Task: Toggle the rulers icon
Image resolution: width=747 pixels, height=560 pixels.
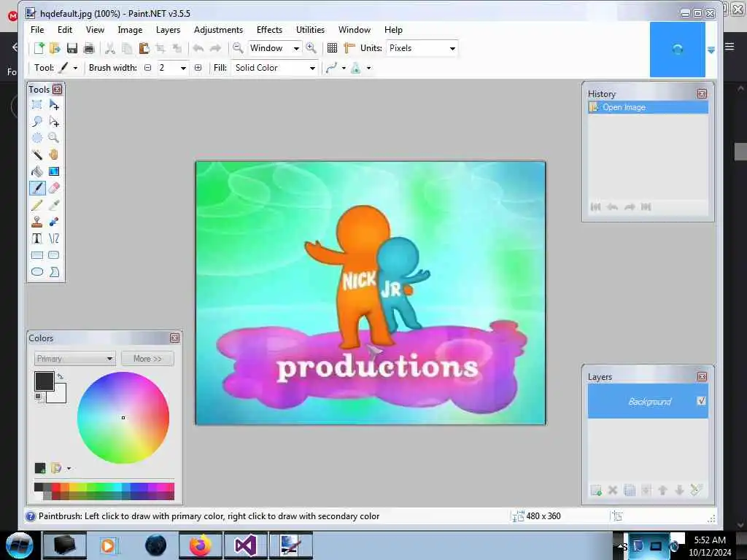Action: [349, 48]
